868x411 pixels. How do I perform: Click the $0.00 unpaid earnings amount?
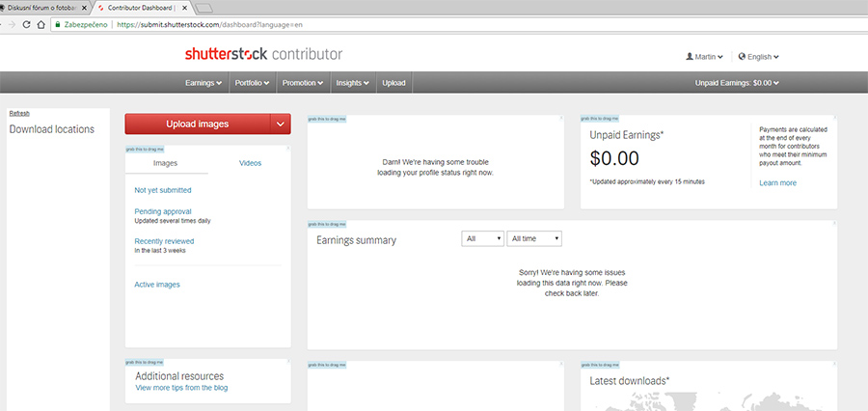point(614,158)
